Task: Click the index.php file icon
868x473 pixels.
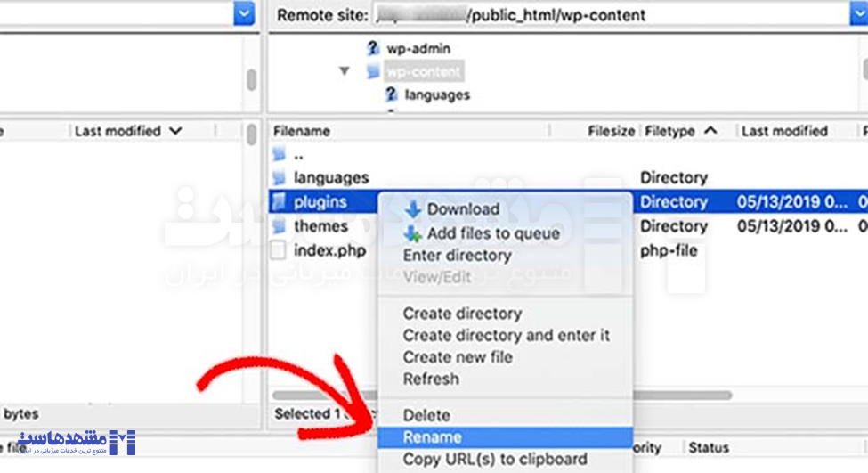Action: click(280, 250)
